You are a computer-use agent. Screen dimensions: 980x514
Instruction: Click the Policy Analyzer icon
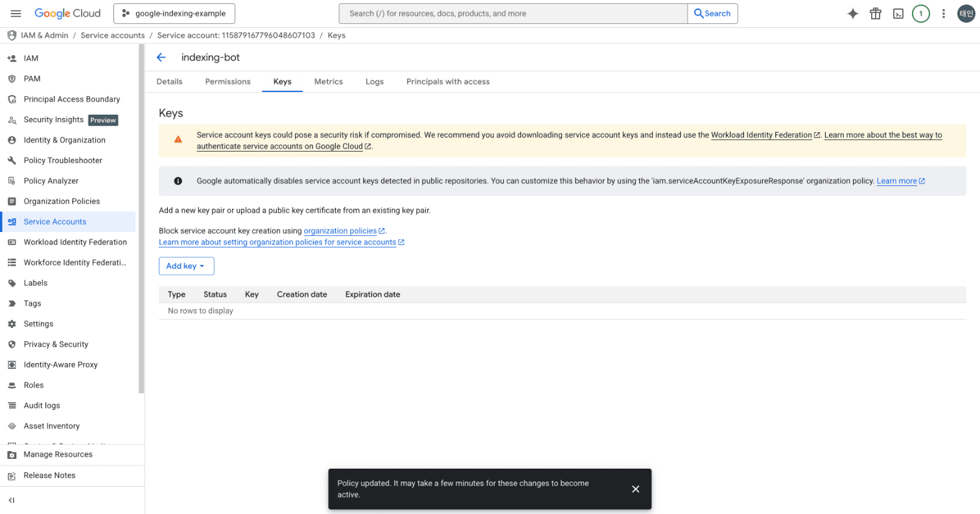(x=12, y=181)
